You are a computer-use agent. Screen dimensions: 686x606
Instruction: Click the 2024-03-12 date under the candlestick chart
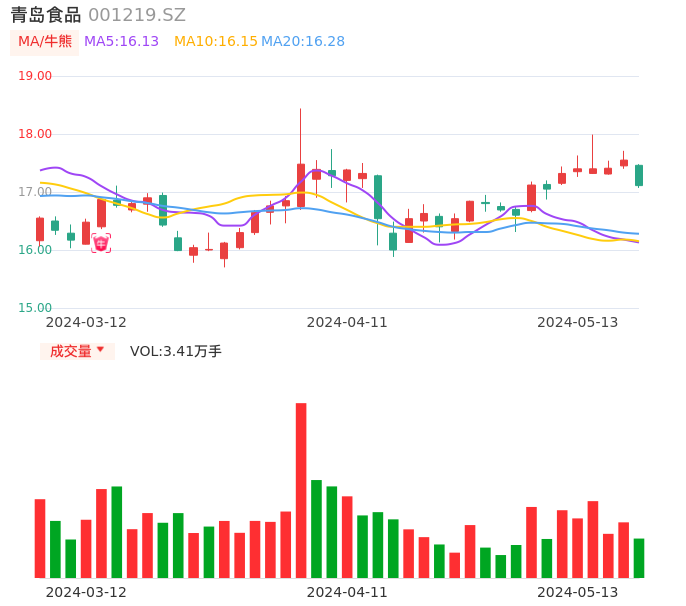point(86,322)
